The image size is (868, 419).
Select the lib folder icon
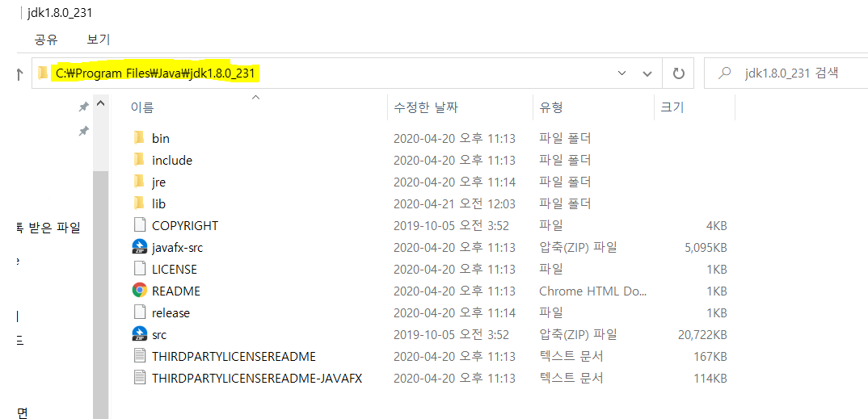tap(139, 203)
